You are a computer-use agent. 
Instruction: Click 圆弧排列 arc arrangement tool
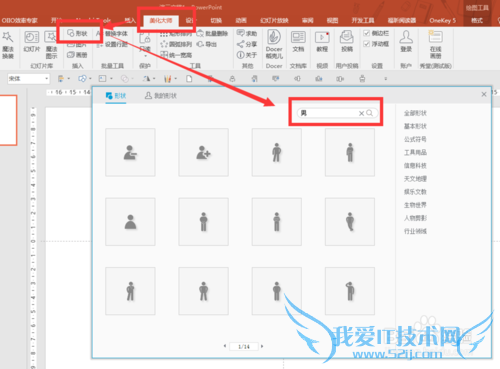[x=176, y=44]
